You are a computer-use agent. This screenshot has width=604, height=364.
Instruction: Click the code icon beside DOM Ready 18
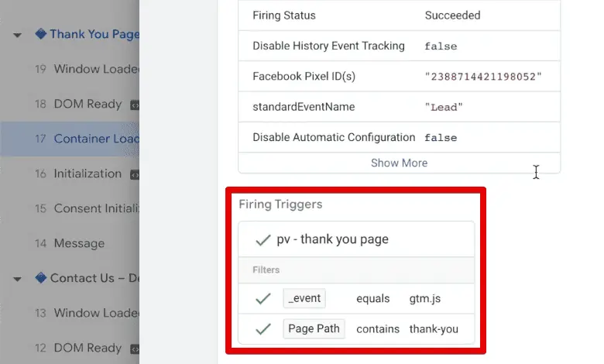pos(133,105)
